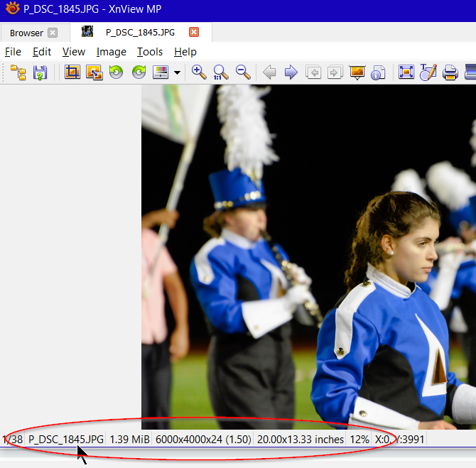Rotate the image clockwise
The height and width of the screenshot is (468, 476).
click(139, 72)
